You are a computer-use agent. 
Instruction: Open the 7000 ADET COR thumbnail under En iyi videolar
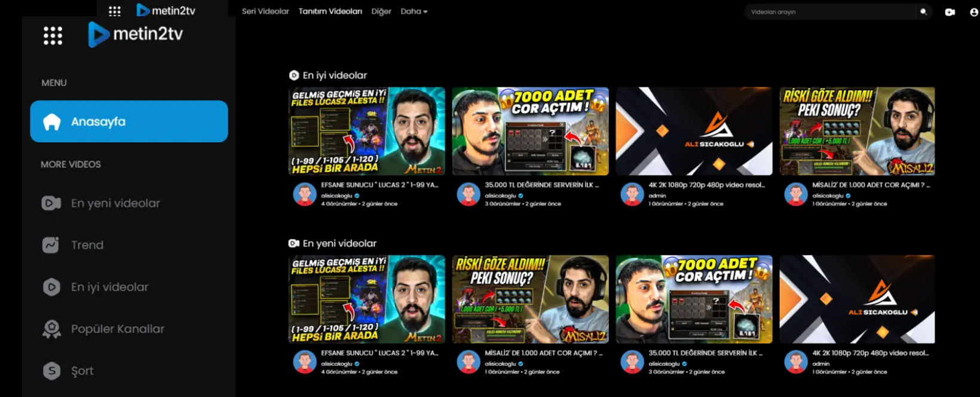[531, 132]
